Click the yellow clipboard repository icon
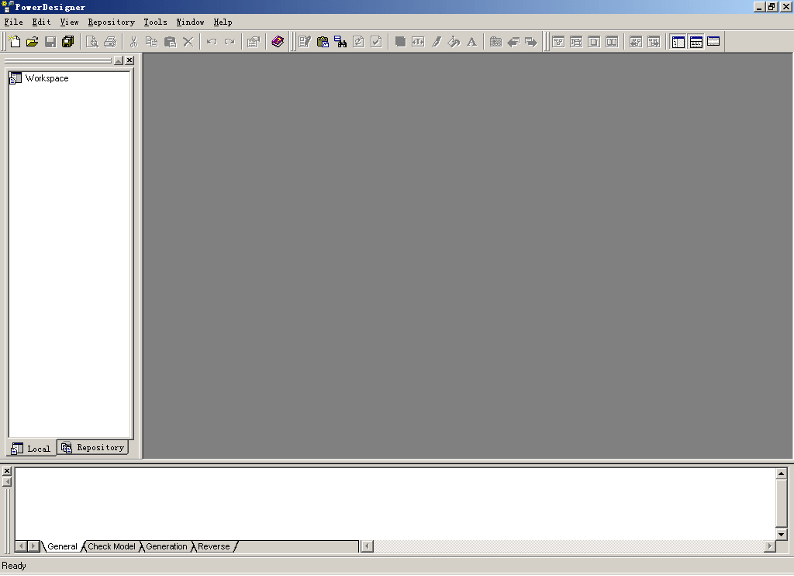This screenshot has width=794, height=576. [x=323, y=42]
